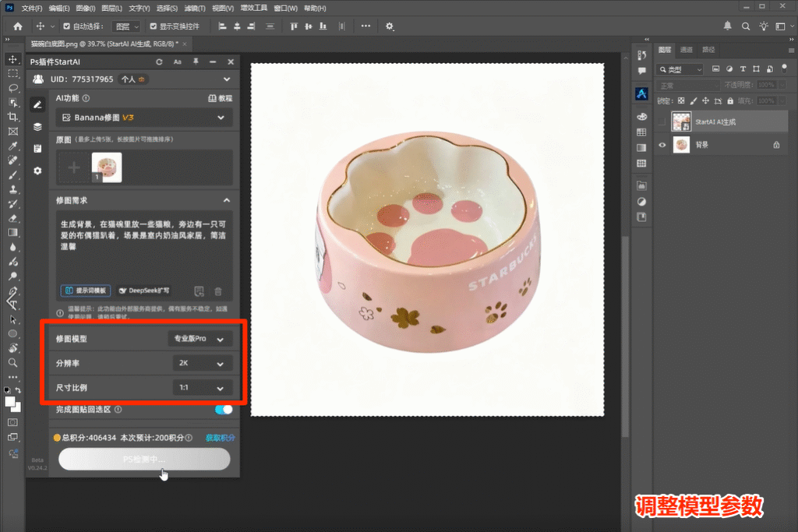Open the auto-select 图层 dropdown
Viewport: 798px width, 532px height.
pos(125,26)
